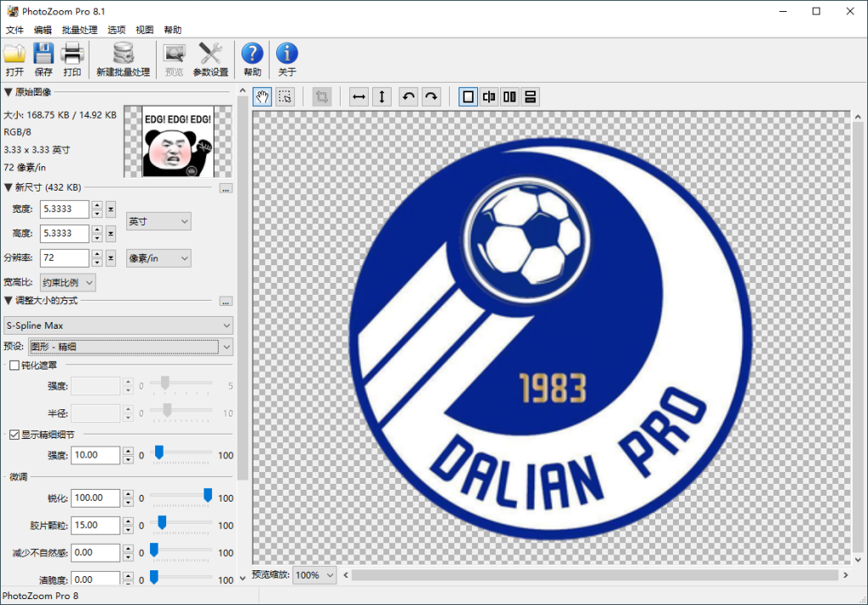The width and height of the screenshot is (868, 605).
Task: Open the 帮助 menu in menu bar
Action: click(173, 30)
